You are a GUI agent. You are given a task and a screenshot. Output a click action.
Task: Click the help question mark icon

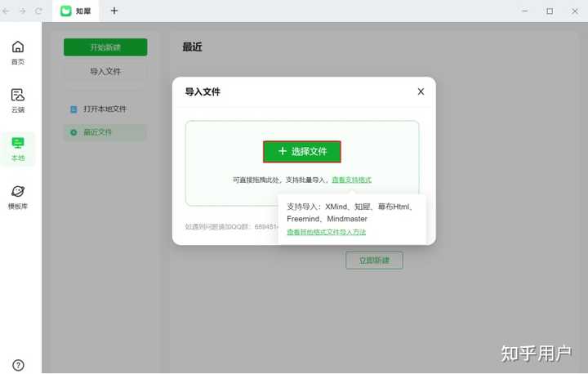(18, 365)
